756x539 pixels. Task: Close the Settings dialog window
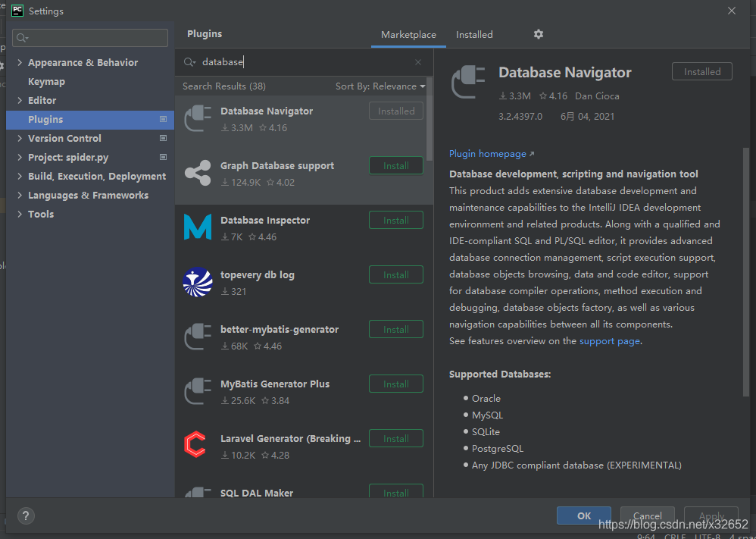(732, 11)
